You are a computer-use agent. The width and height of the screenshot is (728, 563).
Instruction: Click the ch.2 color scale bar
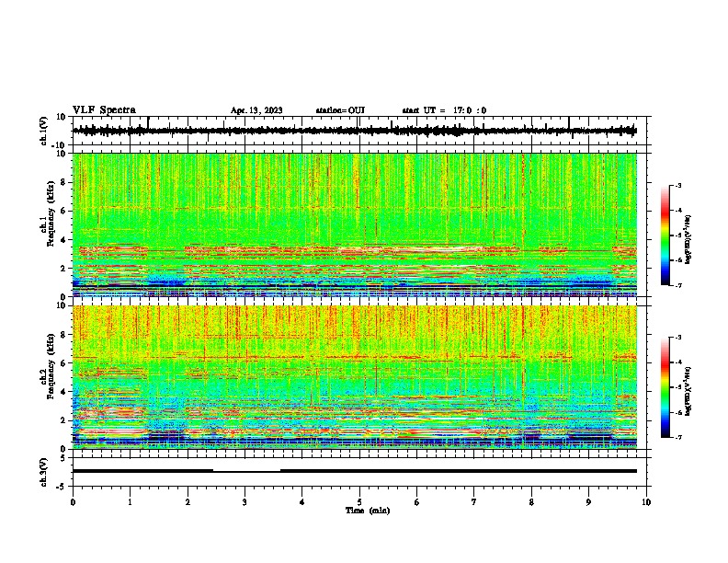665,387
